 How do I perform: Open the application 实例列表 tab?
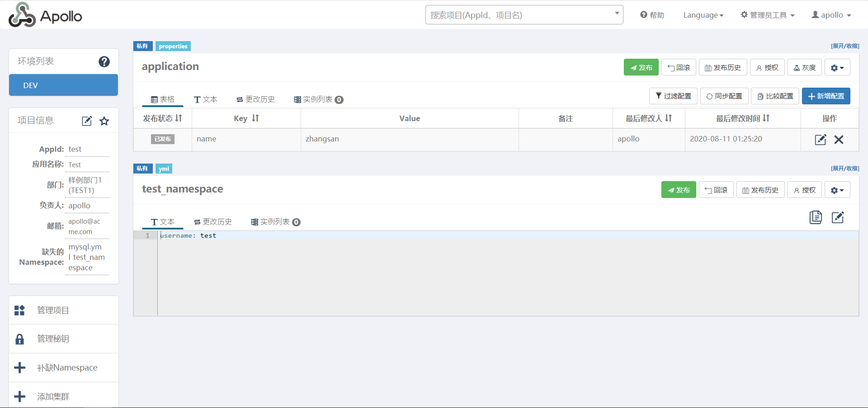(319, 99)
